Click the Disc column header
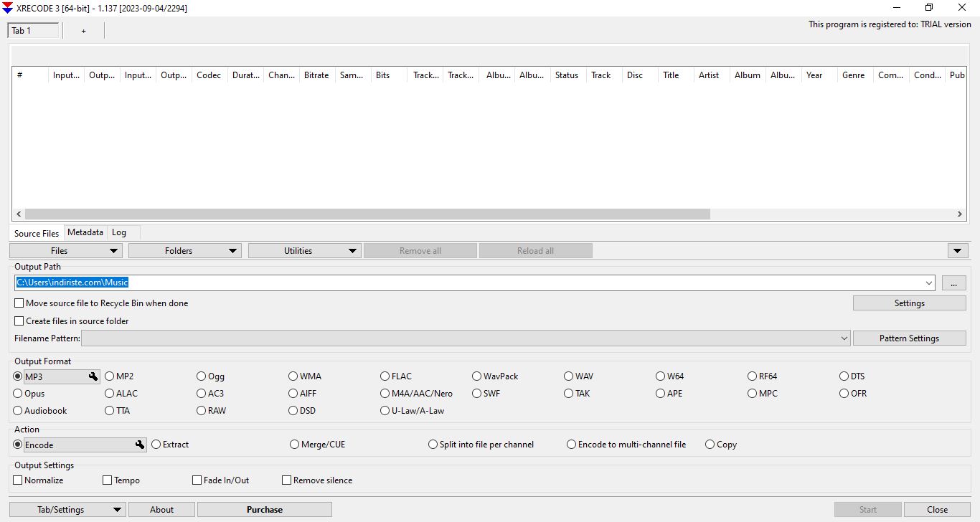This screenshot has width=980, height=522. pos(640,75)
